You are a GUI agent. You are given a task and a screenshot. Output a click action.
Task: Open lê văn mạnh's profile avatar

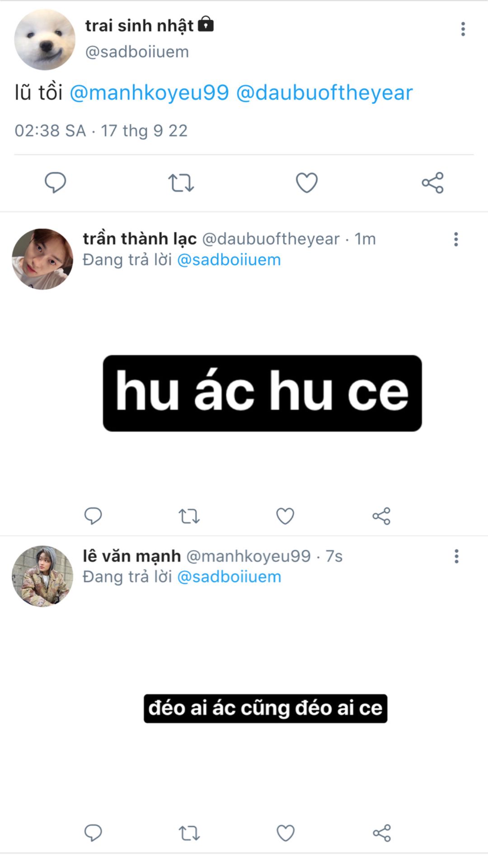(x=42, y=576)
